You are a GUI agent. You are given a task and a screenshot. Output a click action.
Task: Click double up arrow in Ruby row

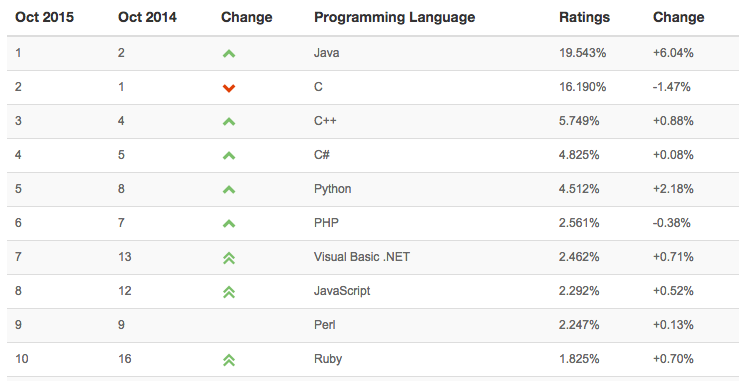229,360
